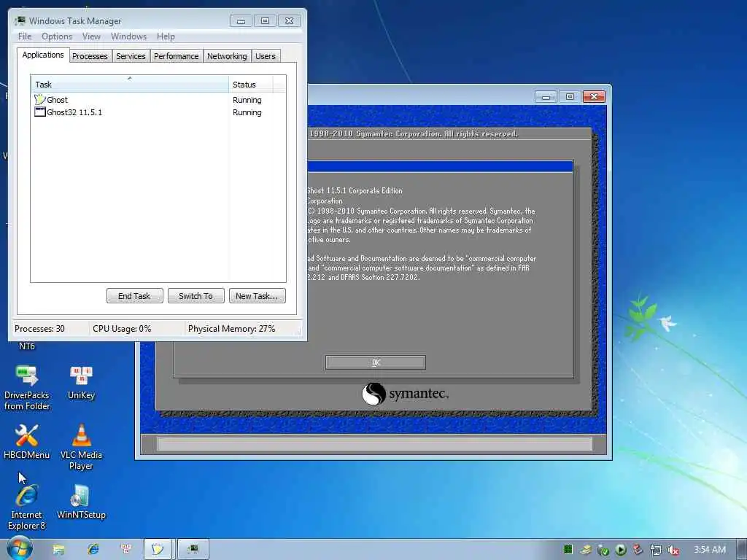Switch to the Users tab

[266, 56]
